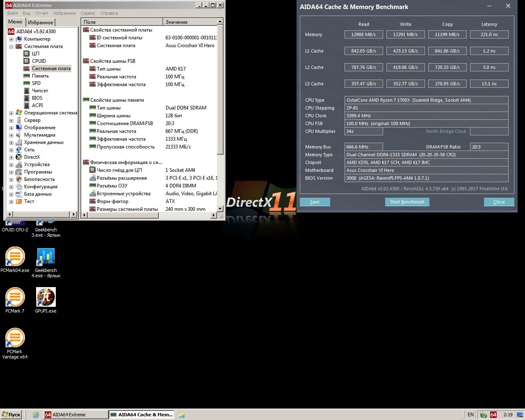Click the AIDA64 v5.92.4300 root icon
Viewport: 525px width, 420px height.
(x=11, y=32)
